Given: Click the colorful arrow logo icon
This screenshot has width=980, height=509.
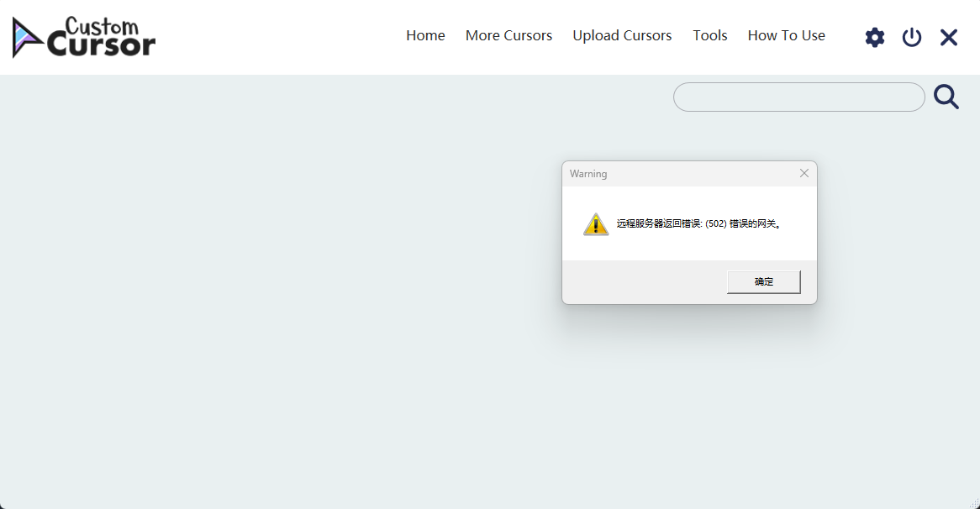Looking at the screenshot, I should click(28, 38).
